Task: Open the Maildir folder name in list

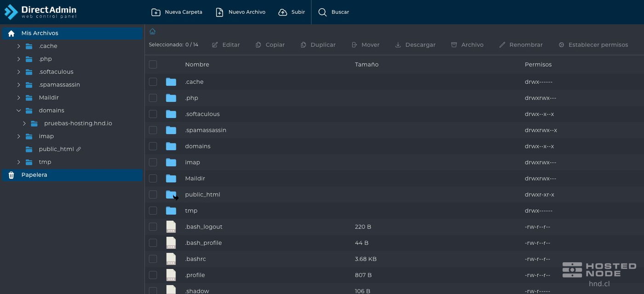Action: (x=195, y=179)
